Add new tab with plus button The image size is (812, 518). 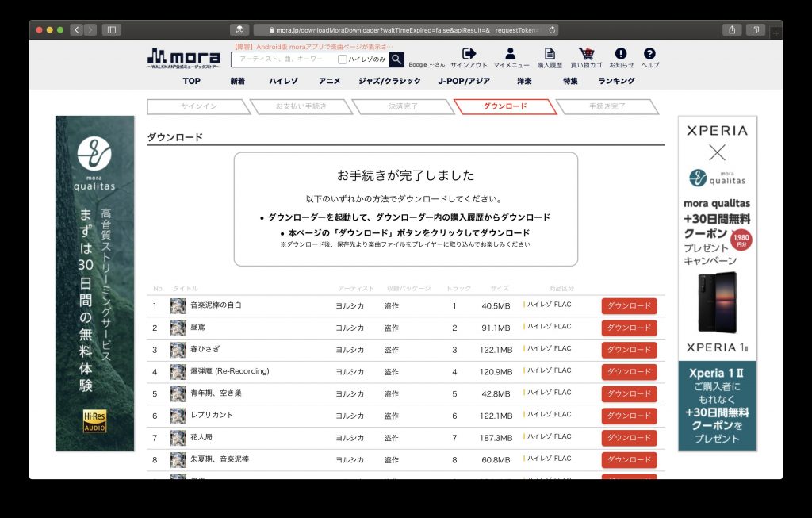776,33
